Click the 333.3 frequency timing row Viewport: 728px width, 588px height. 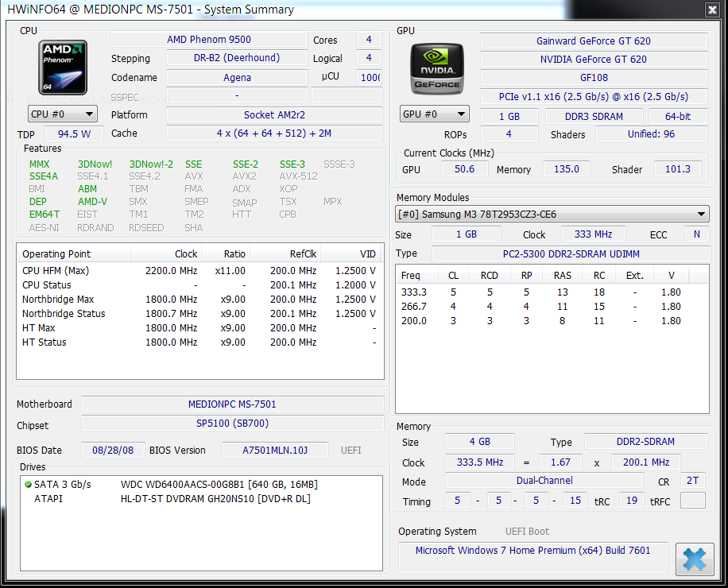click(x=552, y=292)
